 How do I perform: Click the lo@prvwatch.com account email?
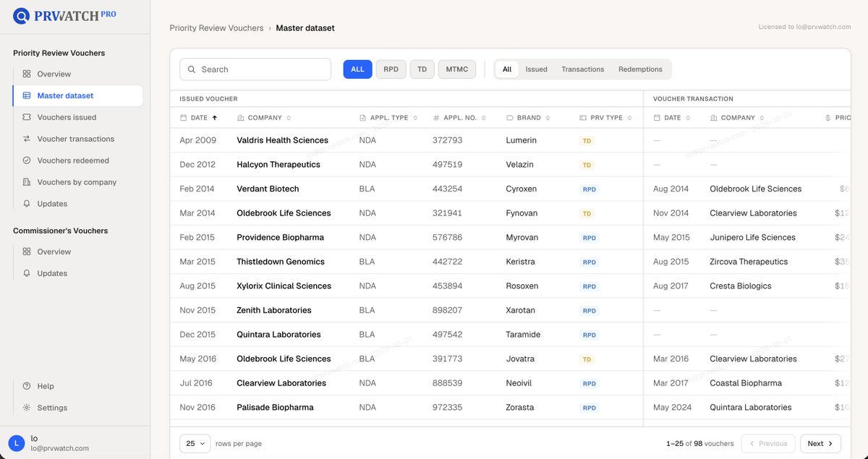pos(59,448)
